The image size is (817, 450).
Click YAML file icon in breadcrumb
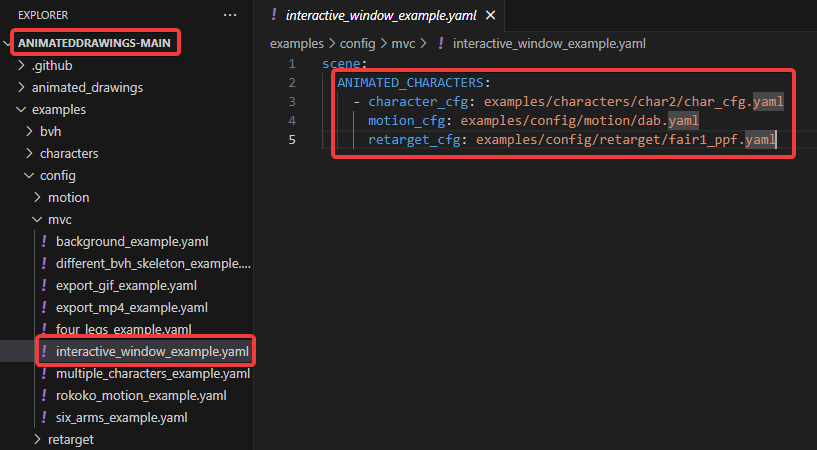click(441, 43)
